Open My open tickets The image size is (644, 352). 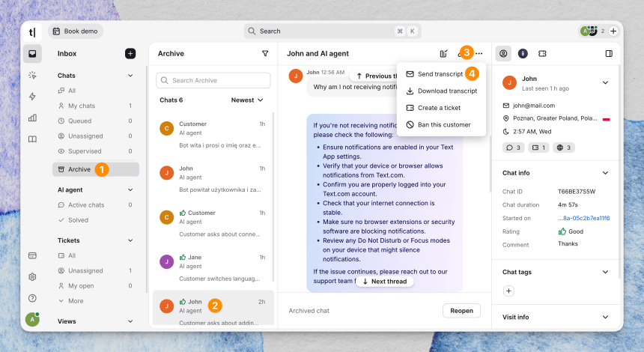click(x=96, y=286)
